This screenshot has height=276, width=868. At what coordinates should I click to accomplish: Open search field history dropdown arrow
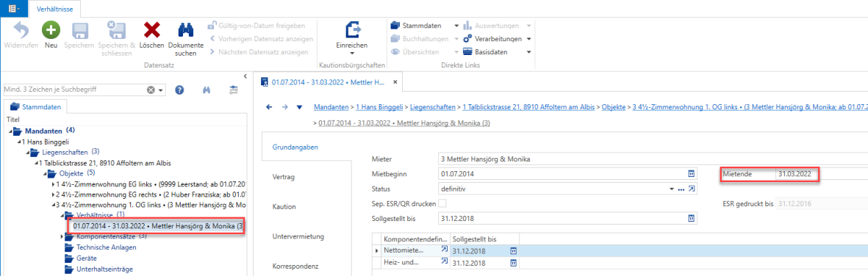pyautogui.click(x=160, y=90)
